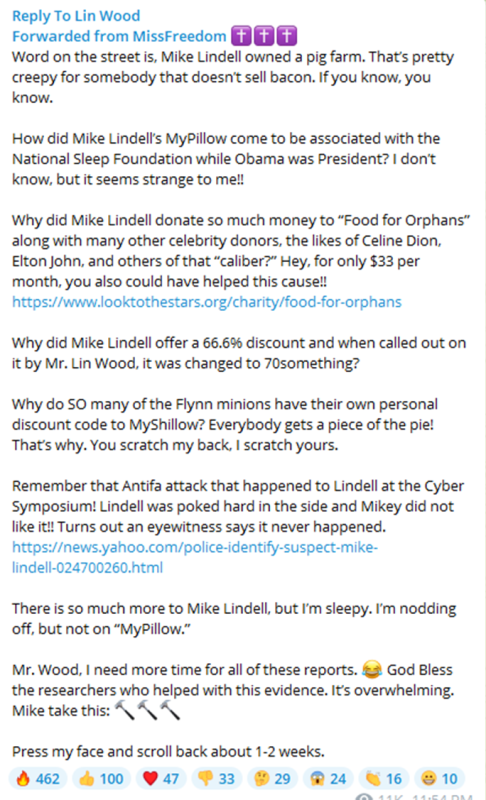Click the thinking face reaction
The width and height of the screenshot is (486, 800).
[272, 779]
